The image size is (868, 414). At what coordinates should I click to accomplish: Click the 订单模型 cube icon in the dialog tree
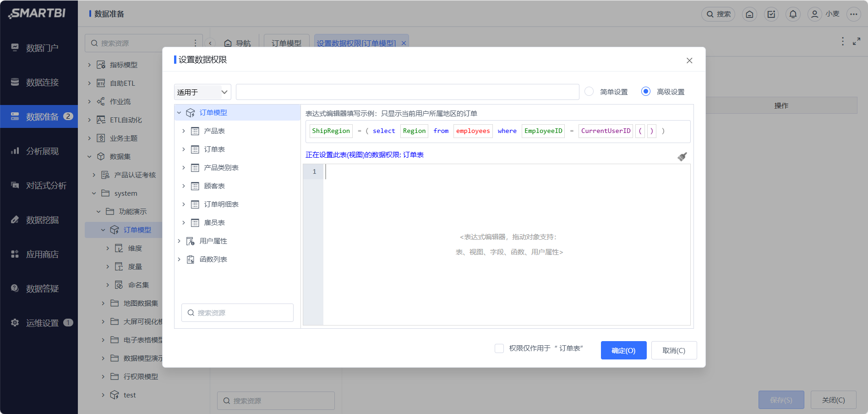pos(190,113)
